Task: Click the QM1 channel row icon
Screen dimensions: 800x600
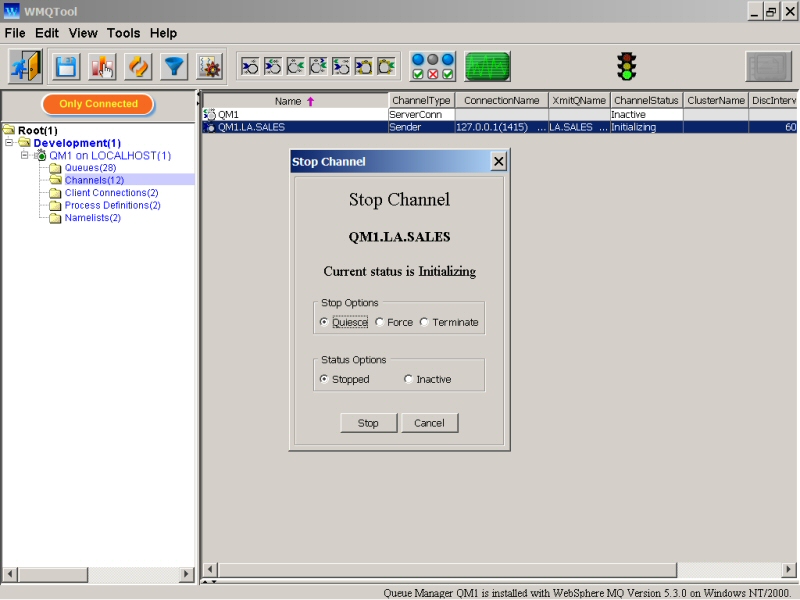Action: pyautogui.click(x=209, y=115)
